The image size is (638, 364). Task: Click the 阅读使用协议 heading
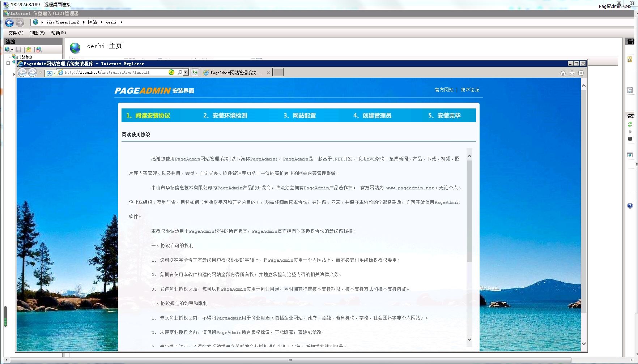click(136, 134)
